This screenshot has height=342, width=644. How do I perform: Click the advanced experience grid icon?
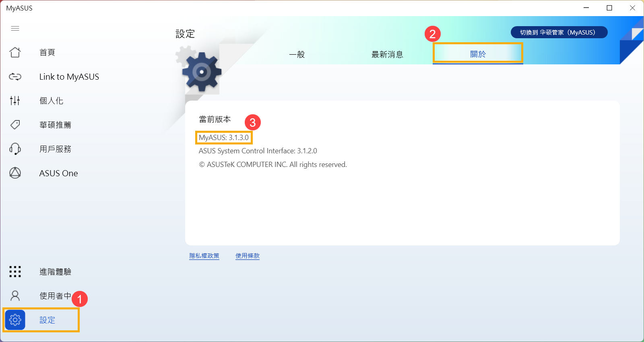point(15,272)
